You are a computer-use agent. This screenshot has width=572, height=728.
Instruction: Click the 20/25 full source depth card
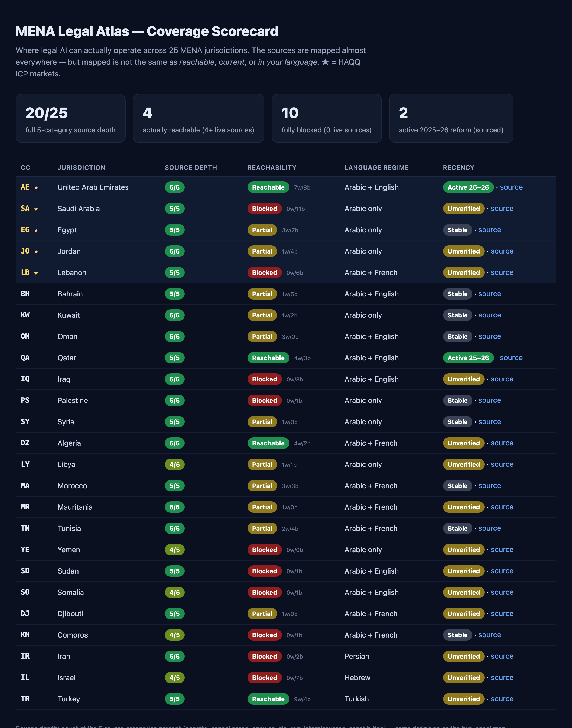pyautogui.click(x=70, y=118)
